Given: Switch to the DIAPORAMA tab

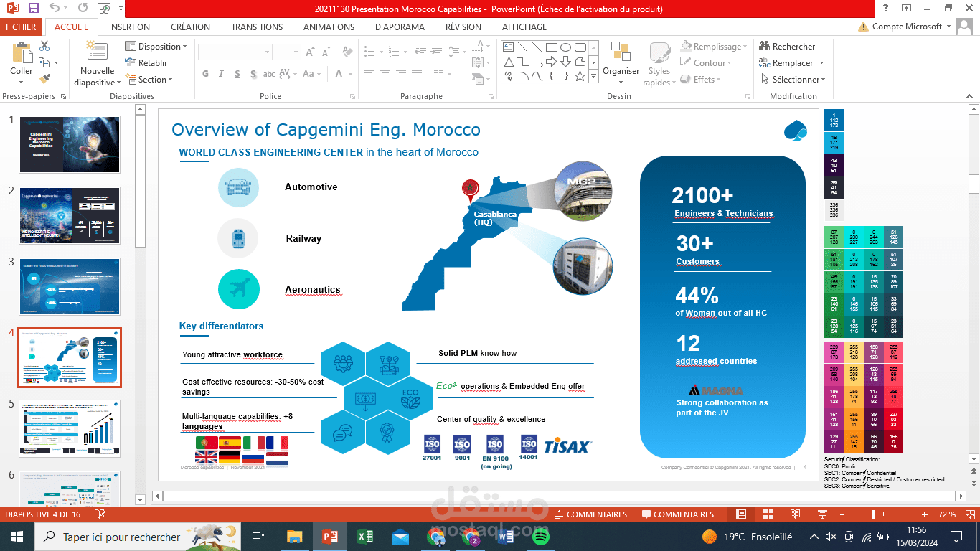Looking at the screenshot, I should click(x=400, y=27).
